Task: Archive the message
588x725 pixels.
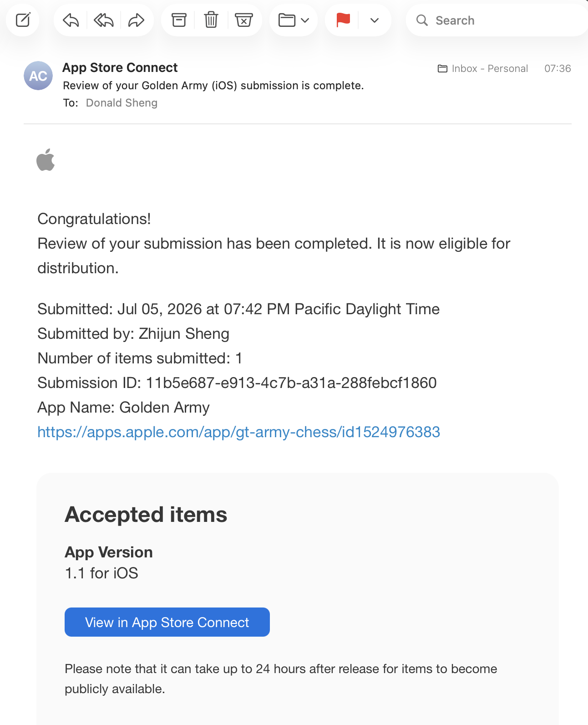Action: [x=179, y=20]
